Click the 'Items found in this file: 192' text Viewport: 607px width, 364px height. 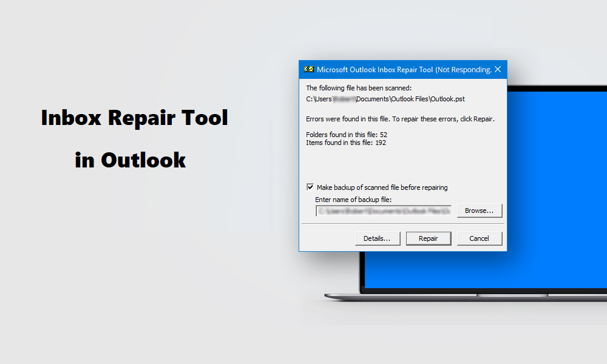(346, 143)
